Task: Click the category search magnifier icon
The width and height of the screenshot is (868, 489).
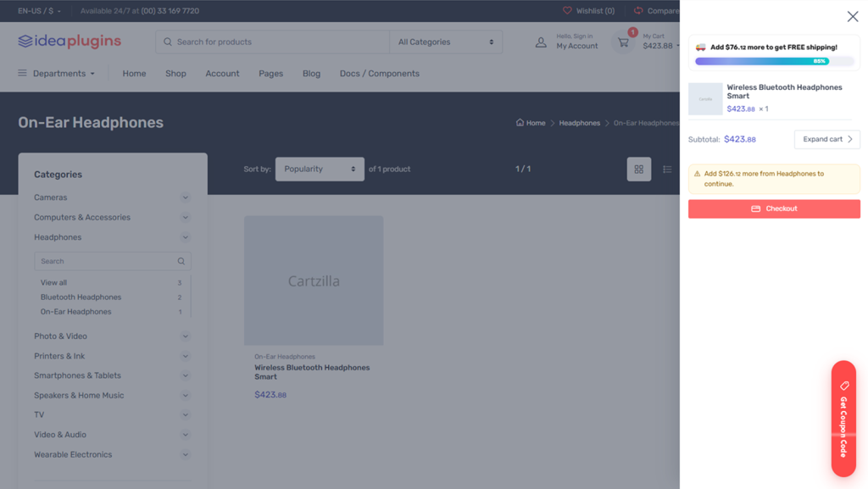Action: (x=181, y=261)
